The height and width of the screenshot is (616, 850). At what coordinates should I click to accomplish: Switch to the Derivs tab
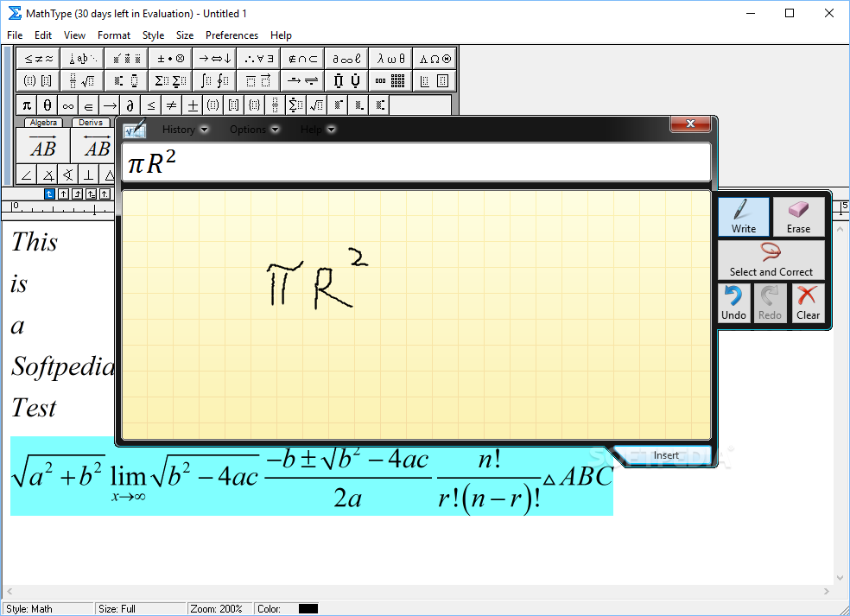(91, 123)
